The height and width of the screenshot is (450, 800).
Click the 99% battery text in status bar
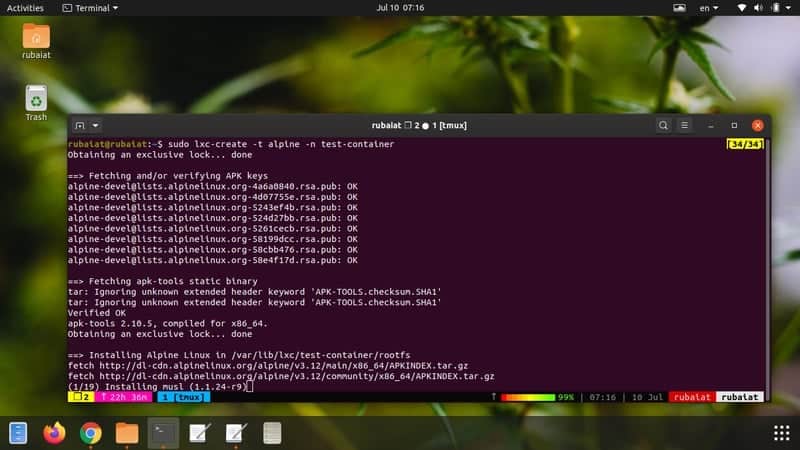(x=566, y=397)
